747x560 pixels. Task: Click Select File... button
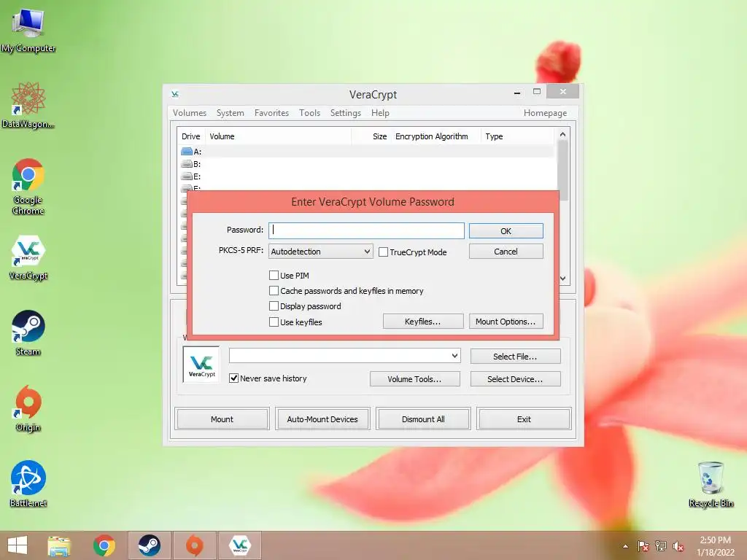516,356
